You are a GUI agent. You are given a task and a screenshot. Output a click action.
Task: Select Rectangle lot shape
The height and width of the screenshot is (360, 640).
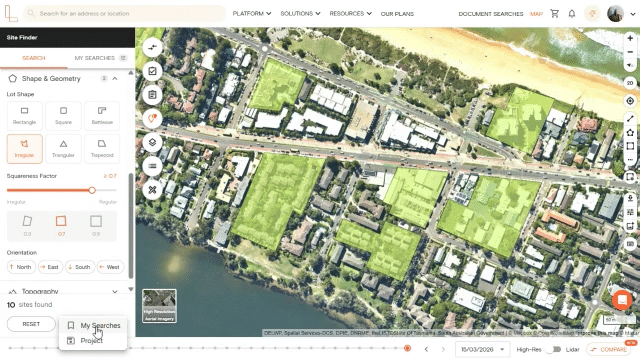tap(24, 116)
